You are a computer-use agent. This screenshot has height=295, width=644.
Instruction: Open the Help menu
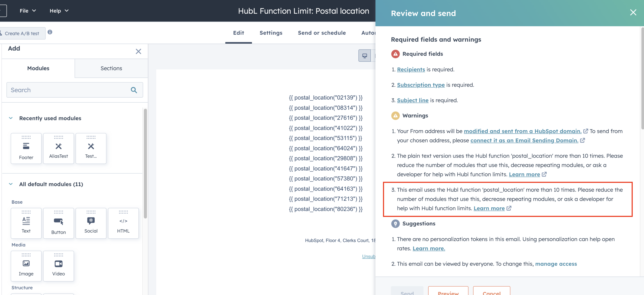pos(59,11)
